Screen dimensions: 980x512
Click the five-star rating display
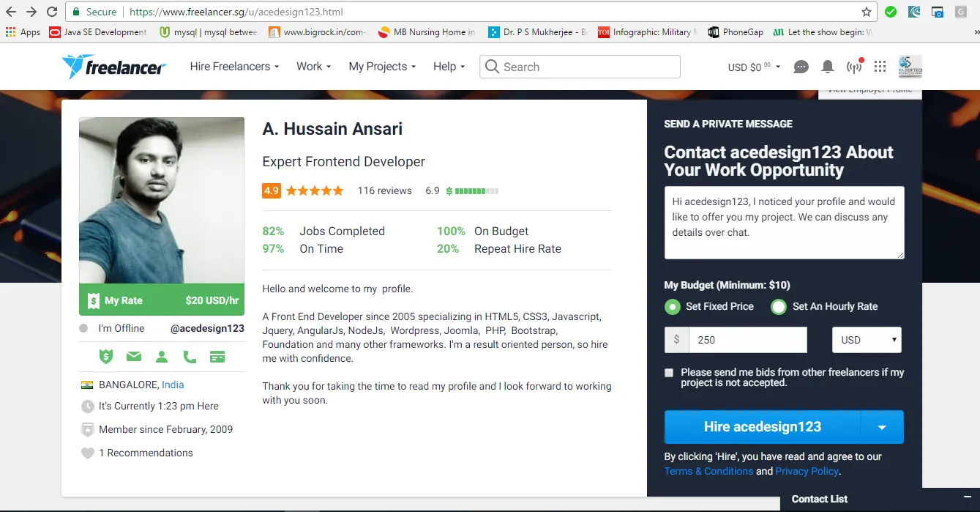[315, 190]
